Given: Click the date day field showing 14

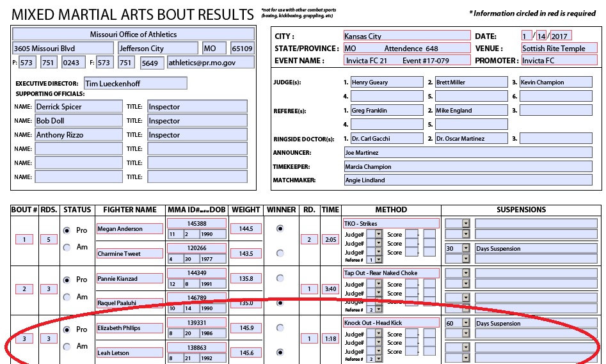Looking at the screenshot, I should tap(541, 36).
